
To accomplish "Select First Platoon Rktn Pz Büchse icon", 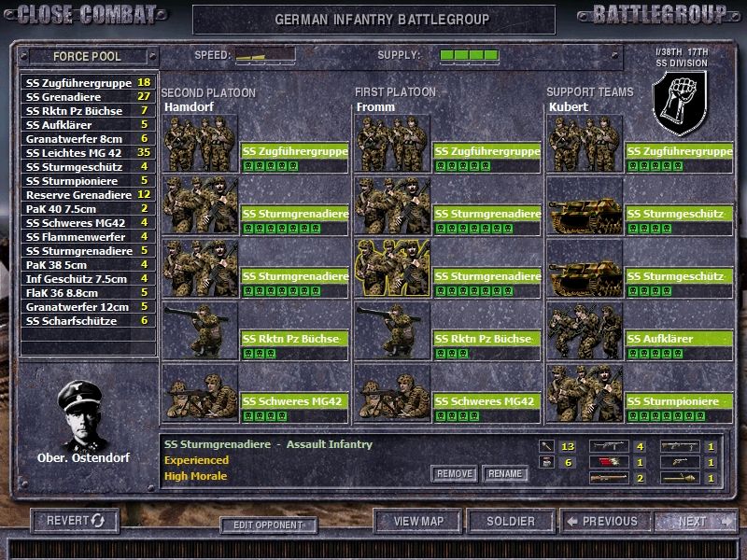I will coord(392,331).
